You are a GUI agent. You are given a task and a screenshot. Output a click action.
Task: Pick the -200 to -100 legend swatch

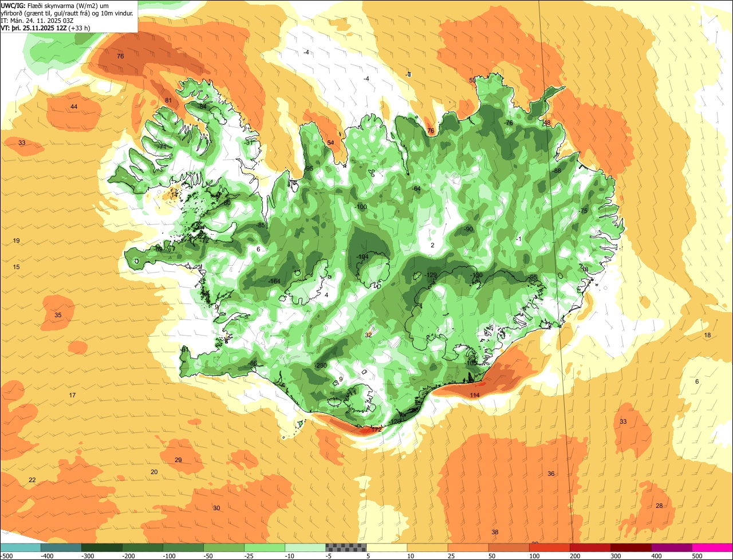pyautogui.click(x=142, y=547)
